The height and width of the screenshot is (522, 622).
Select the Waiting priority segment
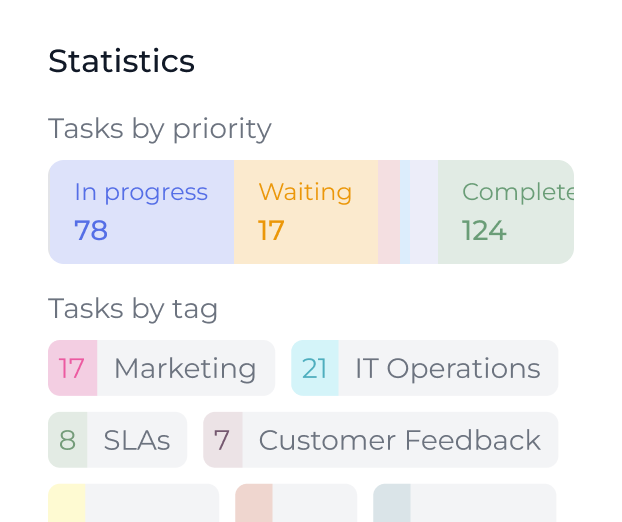(x=305, y=212)
